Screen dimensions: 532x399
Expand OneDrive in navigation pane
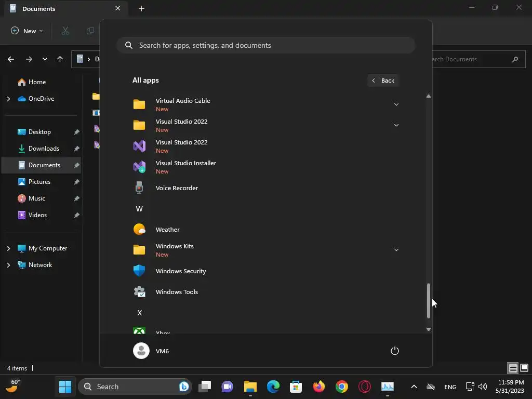[x=8, y=99]
